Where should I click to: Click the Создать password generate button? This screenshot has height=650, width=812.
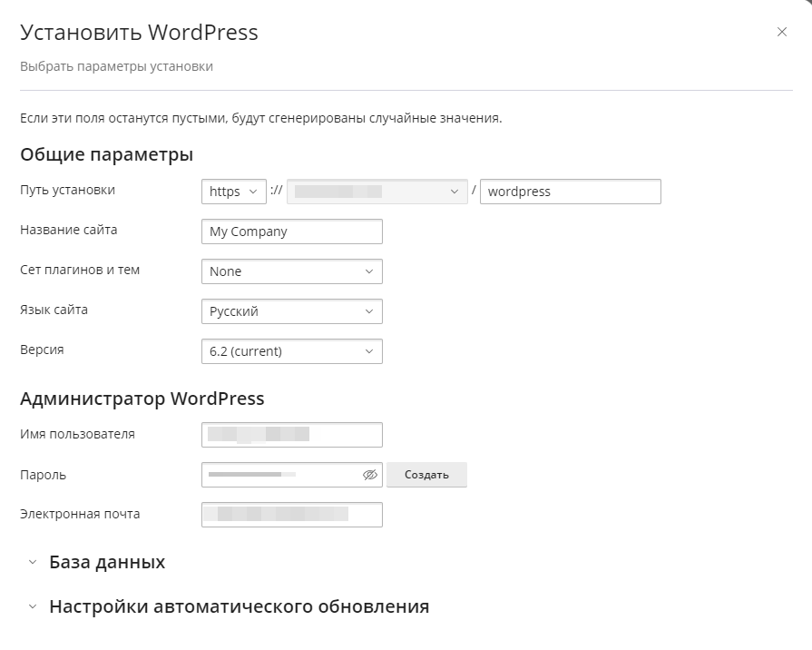(426, 475)
